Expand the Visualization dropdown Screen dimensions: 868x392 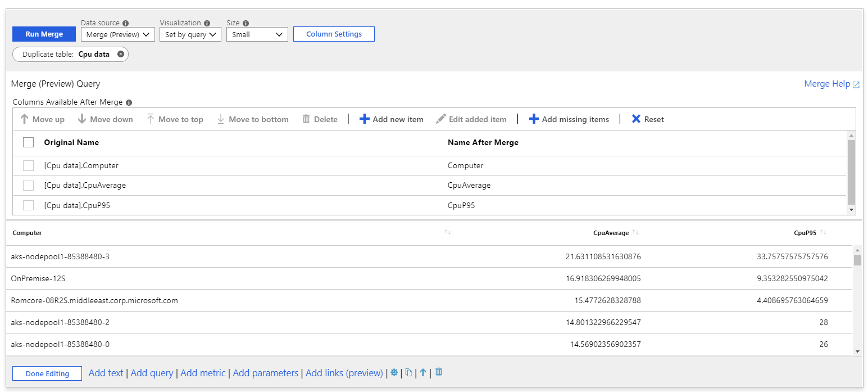190,34
